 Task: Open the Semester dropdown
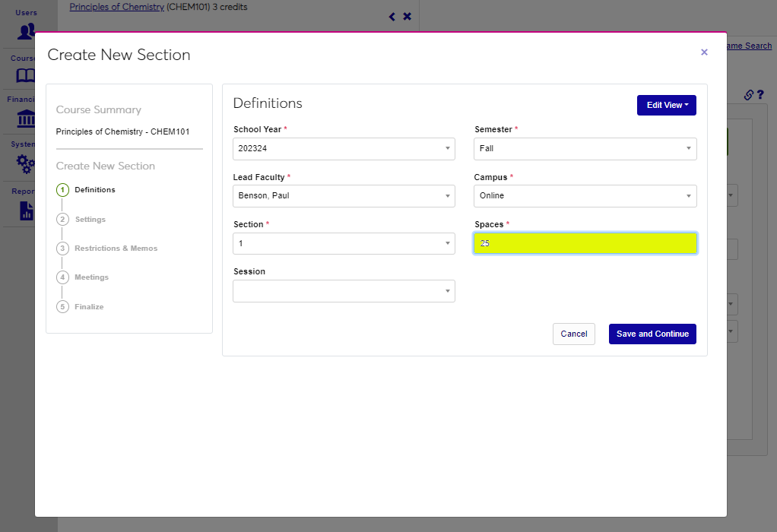[585, 149]
